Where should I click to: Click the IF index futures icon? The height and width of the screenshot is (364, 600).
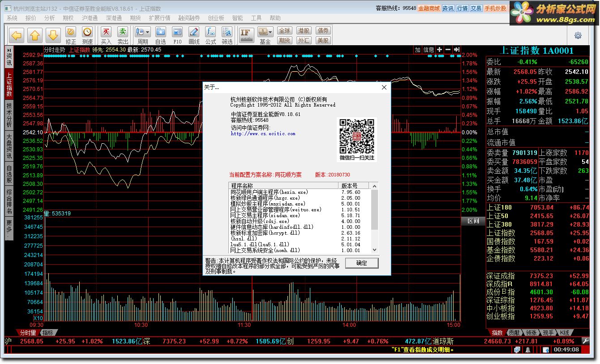coord(245,34)
